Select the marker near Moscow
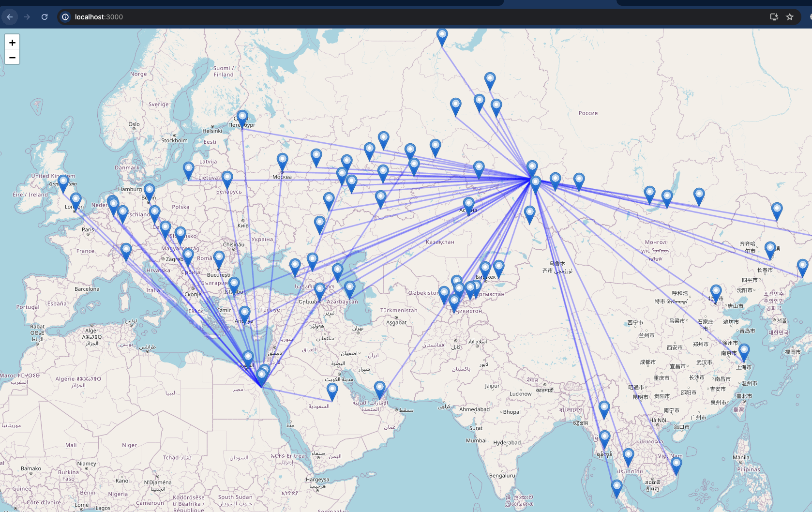 tap(282, 162)
